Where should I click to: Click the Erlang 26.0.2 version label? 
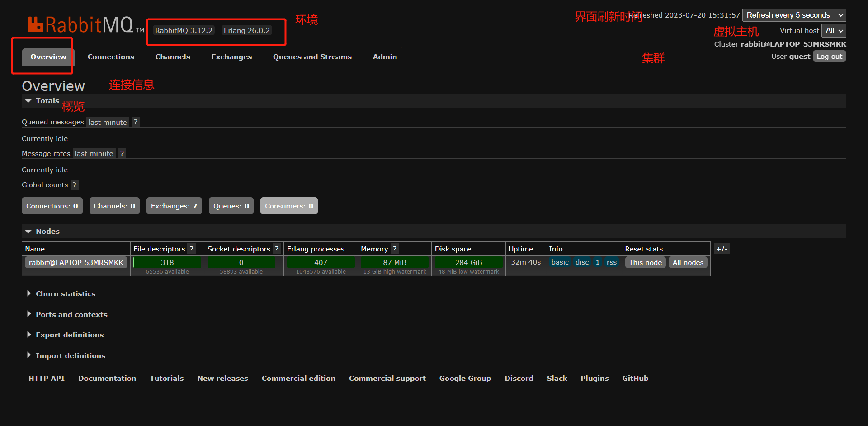[x=246, y=30]
